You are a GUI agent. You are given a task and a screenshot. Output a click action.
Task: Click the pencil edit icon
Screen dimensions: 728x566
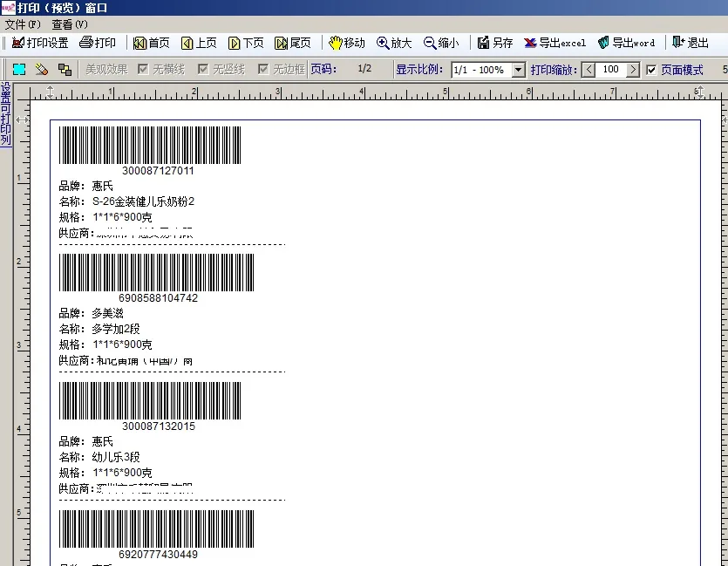[42, 70]
